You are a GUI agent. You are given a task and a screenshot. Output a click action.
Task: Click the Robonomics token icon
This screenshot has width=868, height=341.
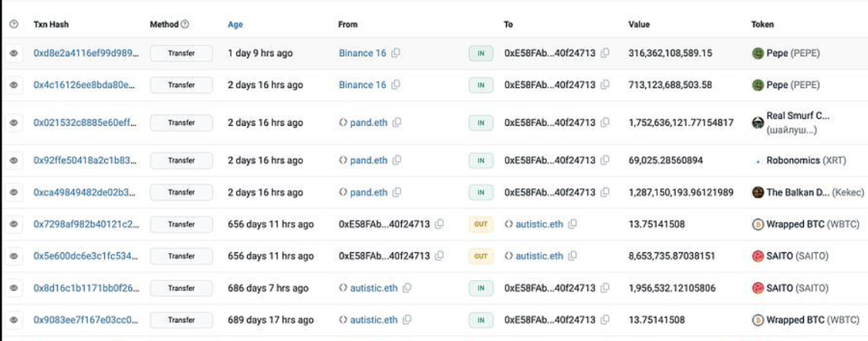(x=758, y=160)
